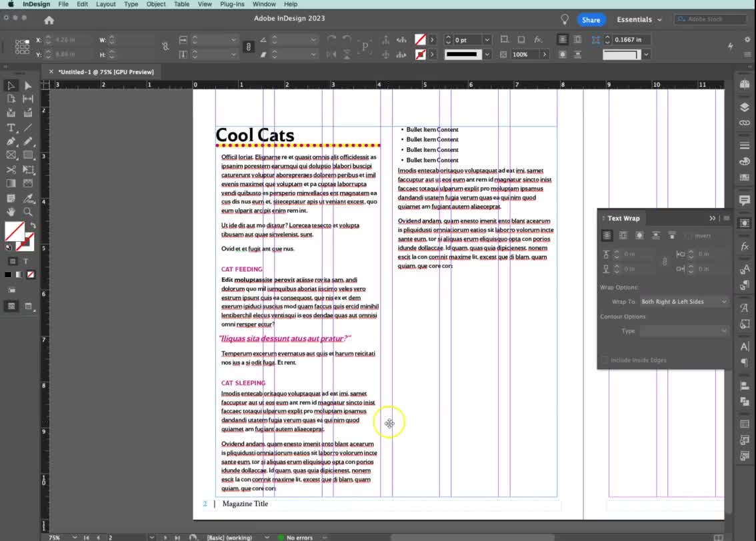Click the Share button
The width and height of the screenshot is (756, 541).
click(591, 20)
